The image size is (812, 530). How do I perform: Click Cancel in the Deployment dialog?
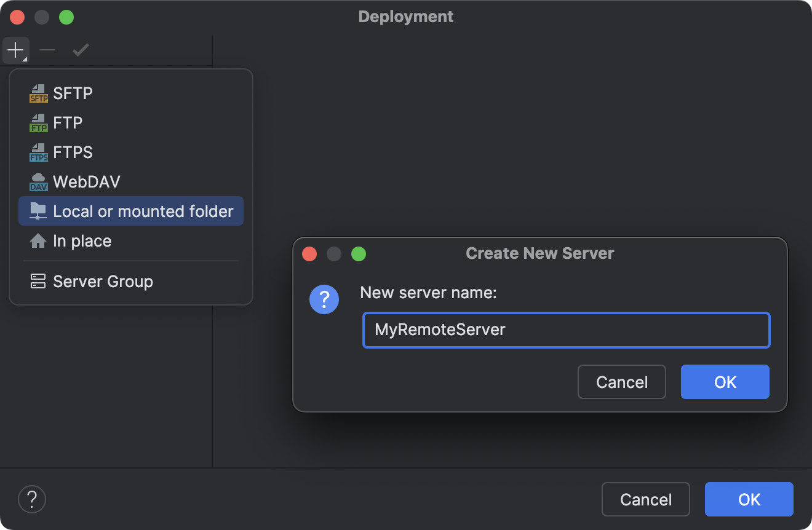pos(645,499)
